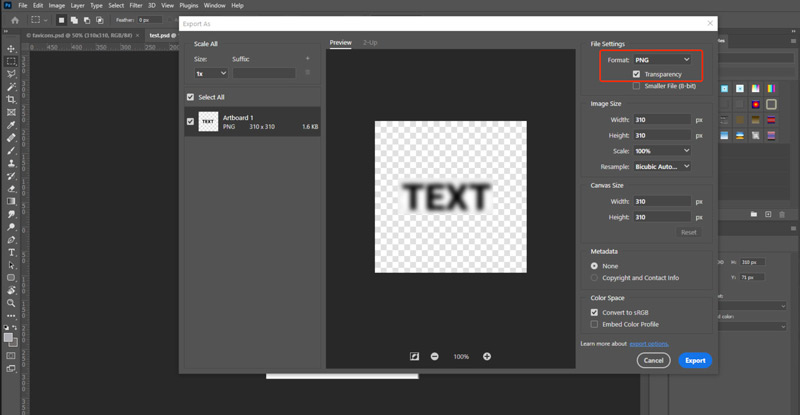
Task: Select the Artboard 1 thumbnail
Action: pyautogui.click(x=208, y=121)
